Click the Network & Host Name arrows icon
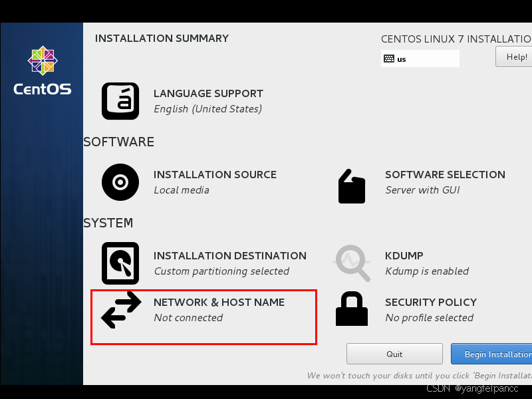The width and height of the screenshot is (532, 399). pyautogui.click(x=121, y=310)
